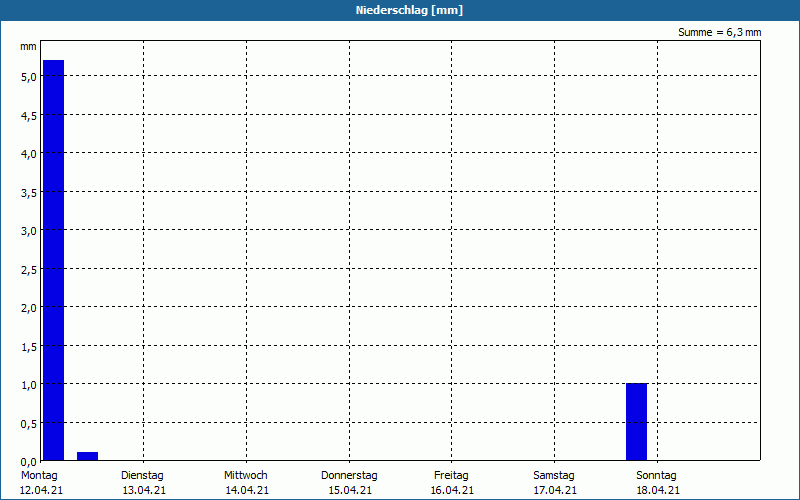800x500 pixels.
Task: Click the mm unit label on the y-axis
Action: pyautogui.click(x=28, y=46)
